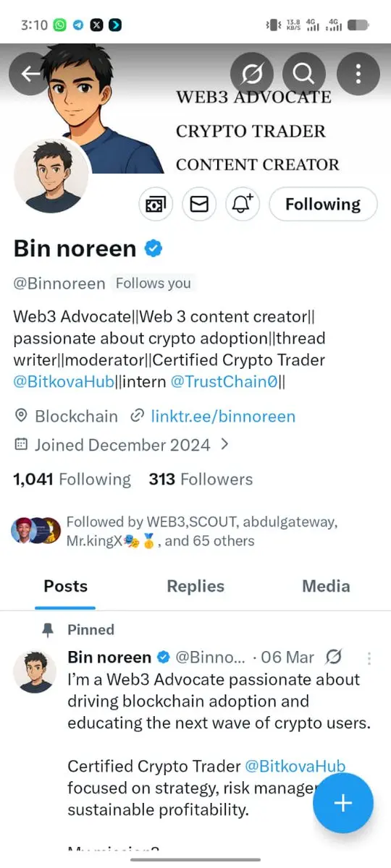Open Grok circle-slash icon in header
This screenshot has height=868, width=391.
[x=251, y=73]
